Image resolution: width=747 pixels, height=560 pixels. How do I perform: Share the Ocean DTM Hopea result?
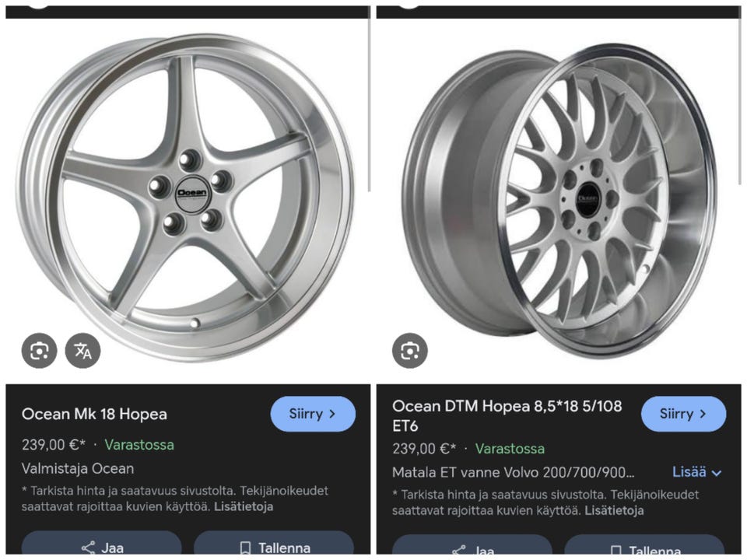pyautogui.click(x=472, y=550)
